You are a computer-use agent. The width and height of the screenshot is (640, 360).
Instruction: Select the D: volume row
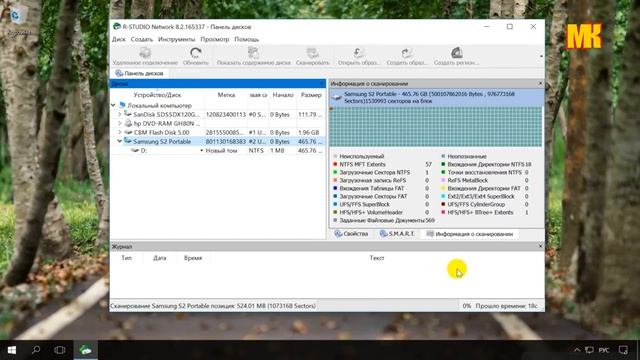pyautogui.click(x=218, y=150)
